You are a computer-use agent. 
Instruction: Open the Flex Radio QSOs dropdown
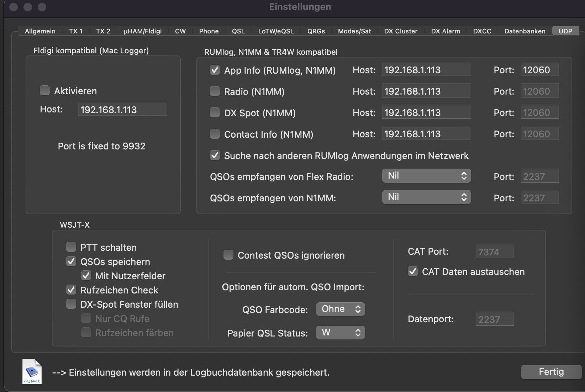pyautogui.click(x=426, y=176)
